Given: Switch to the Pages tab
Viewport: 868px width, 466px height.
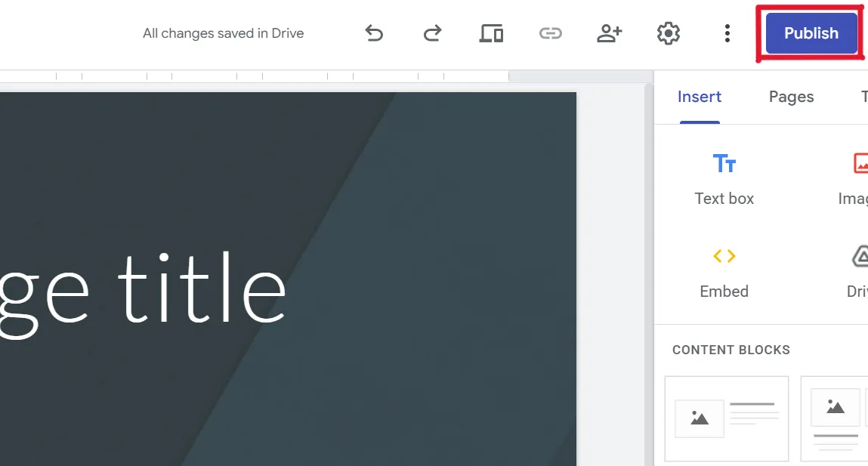Looking at the screenshot, I should pyautogui.click(x=791, y=97).
